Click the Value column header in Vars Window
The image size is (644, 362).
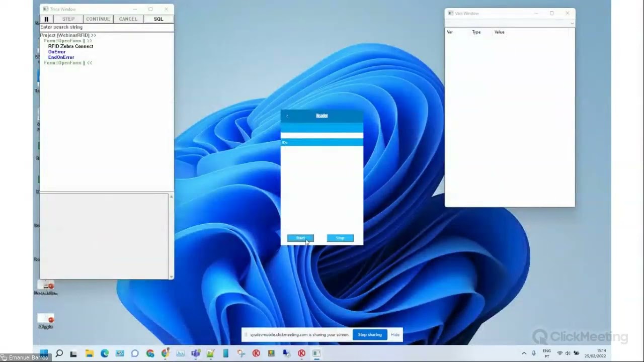499,32
